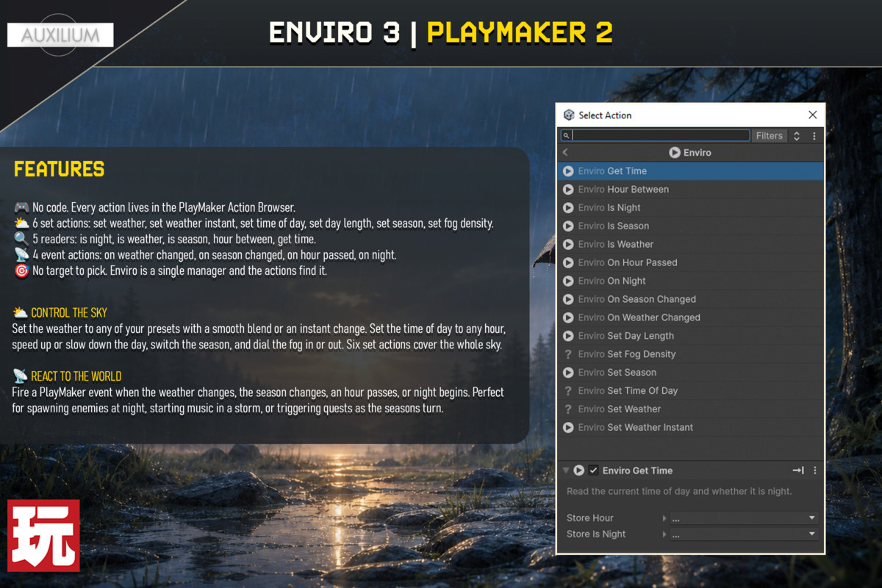Click the Store Hour label
The height and width of the screenshot is (588, 882).
point(589,518)
